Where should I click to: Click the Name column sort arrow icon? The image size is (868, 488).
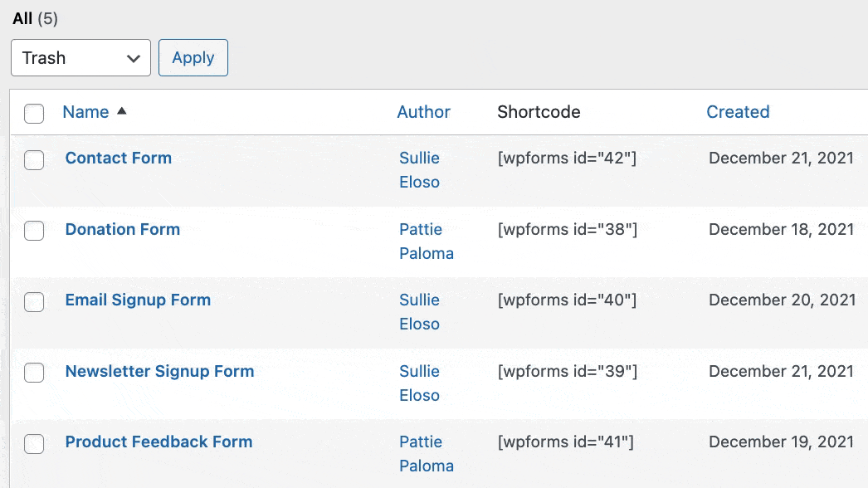[122, 111]
